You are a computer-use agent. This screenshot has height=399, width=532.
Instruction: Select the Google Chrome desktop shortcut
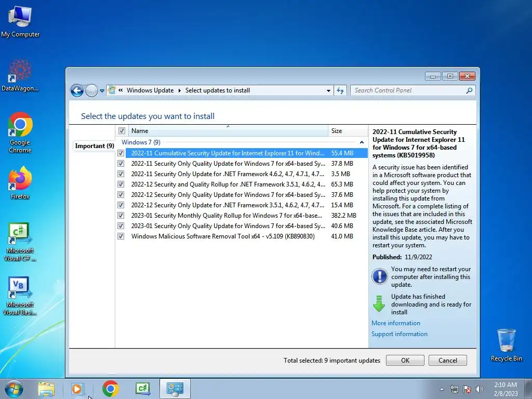point(20,132)
